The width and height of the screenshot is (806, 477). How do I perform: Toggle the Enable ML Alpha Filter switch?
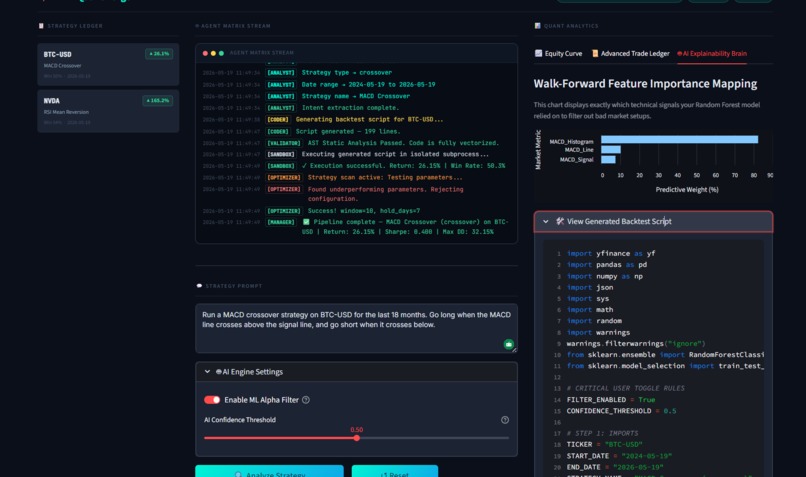point(212,400)
